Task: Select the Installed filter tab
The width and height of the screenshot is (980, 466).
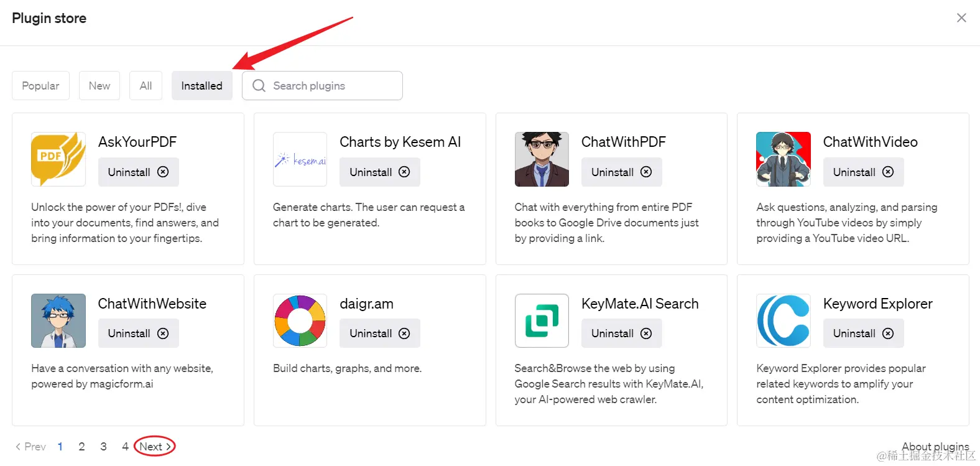Action: pyautogui.click(x=201, y=85)
